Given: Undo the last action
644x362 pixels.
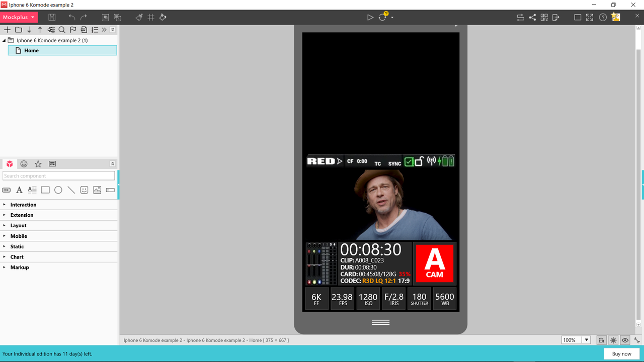Looking at the screenshot, I should (72, 17).
